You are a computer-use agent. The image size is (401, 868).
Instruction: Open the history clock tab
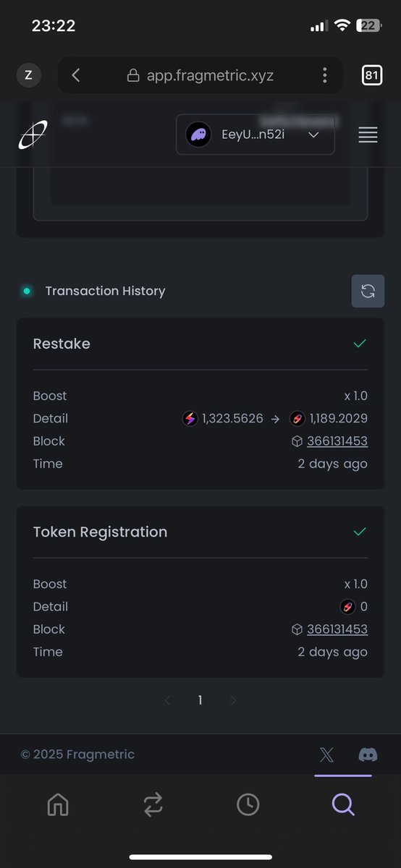pos(248,804)
